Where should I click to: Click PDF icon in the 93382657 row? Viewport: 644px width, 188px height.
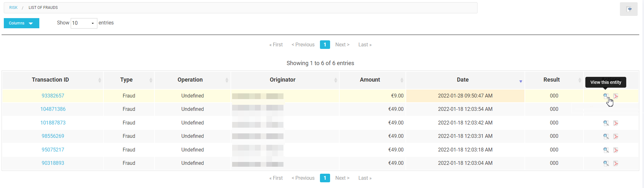tap(616, 96)
